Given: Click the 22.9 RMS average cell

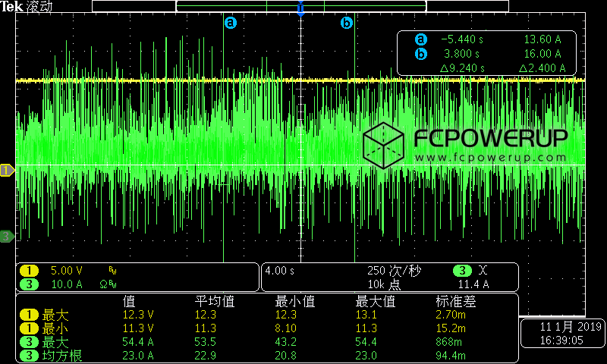Looking at the screenshot, I should coord(206,356).
